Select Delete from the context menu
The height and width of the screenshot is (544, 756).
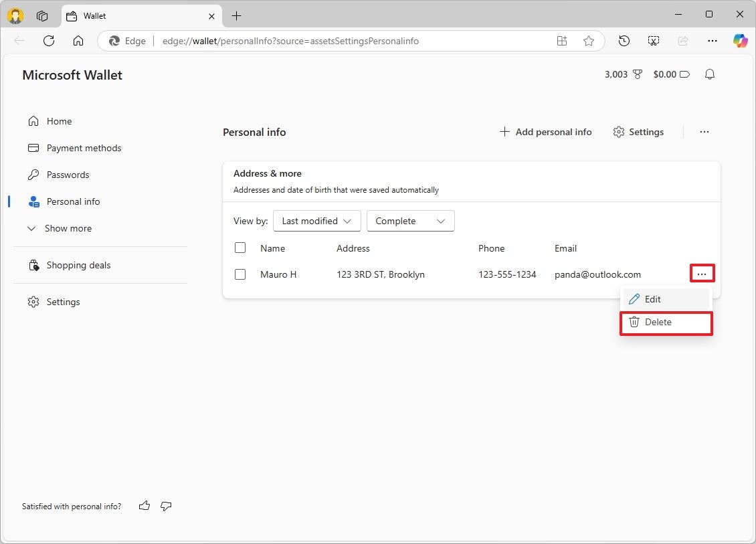tap(658, 322)
